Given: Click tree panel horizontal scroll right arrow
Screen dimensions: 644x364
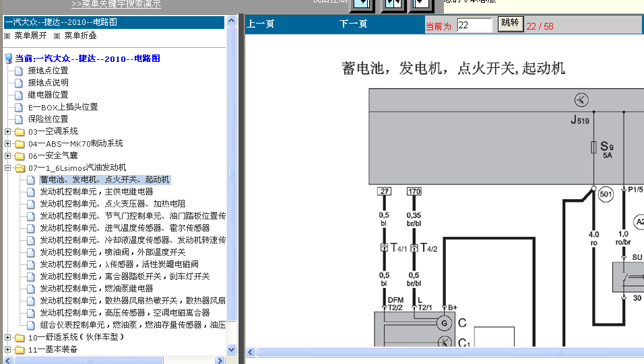Looking at the screenshot, I should (220, 361).
